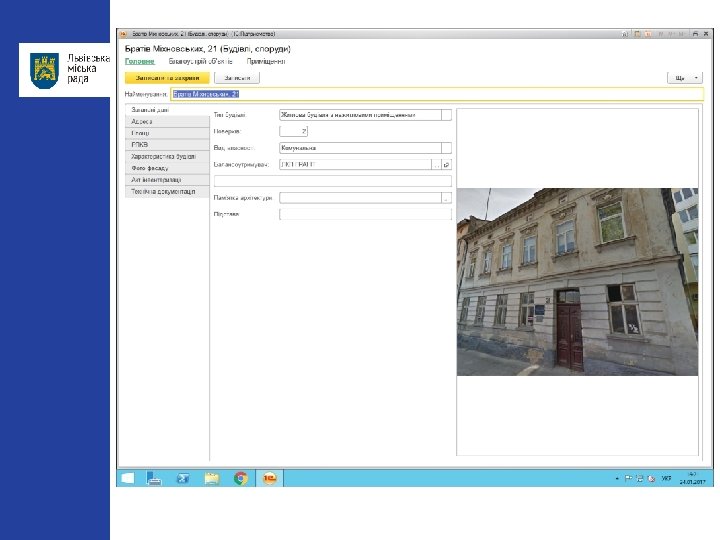The height and width of the screenshot is (540, 720).
Task: Click the 'Записати' button
Action: coord(237,78)
